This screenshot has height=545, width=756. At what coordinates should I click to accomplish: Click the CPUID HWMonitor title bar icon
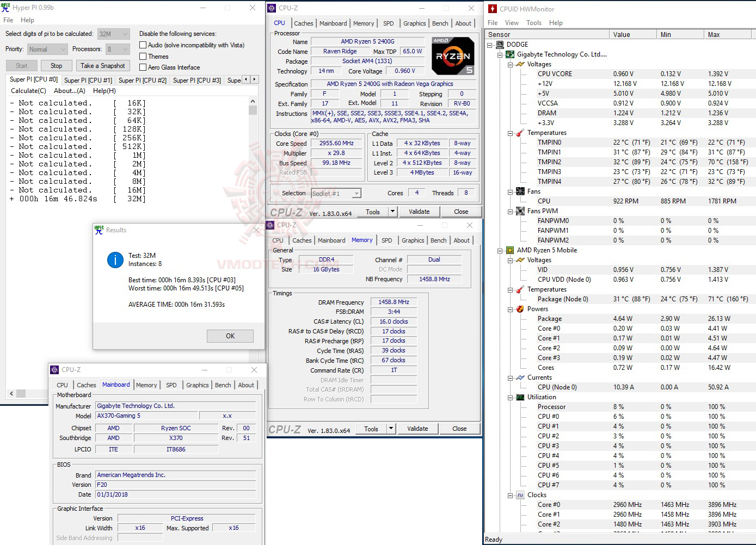(x=492, y=9)
